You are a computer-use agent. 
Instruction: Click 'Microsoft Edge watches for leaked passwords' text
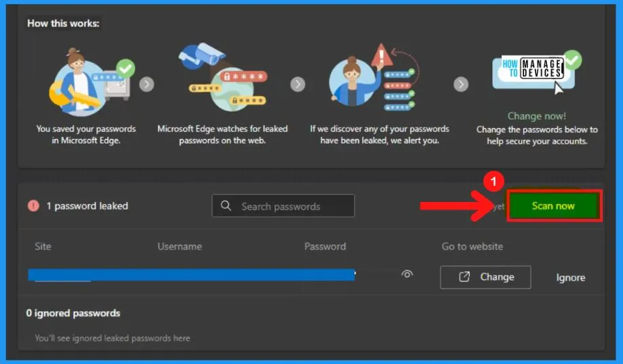[x=222, y=134]
